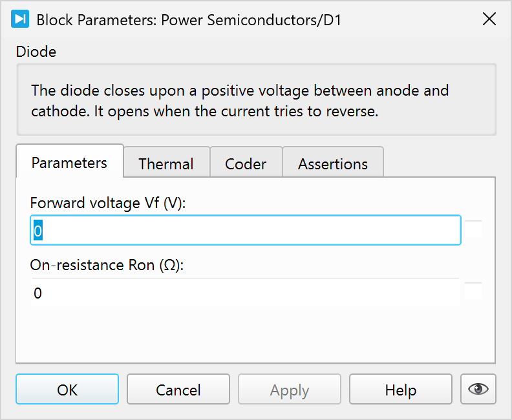Screen dimensions: 512x420
Task: Click the diode description text box
Action: click(256, 100)
